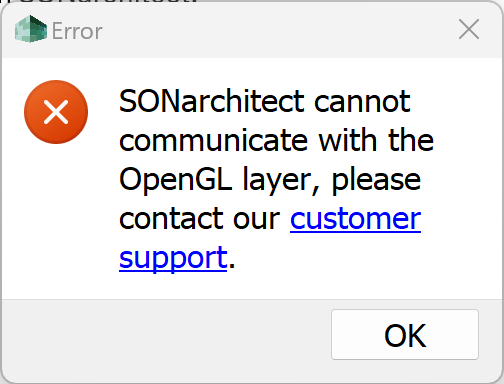Follow the underlined 'support' link text

coord(173,259)
